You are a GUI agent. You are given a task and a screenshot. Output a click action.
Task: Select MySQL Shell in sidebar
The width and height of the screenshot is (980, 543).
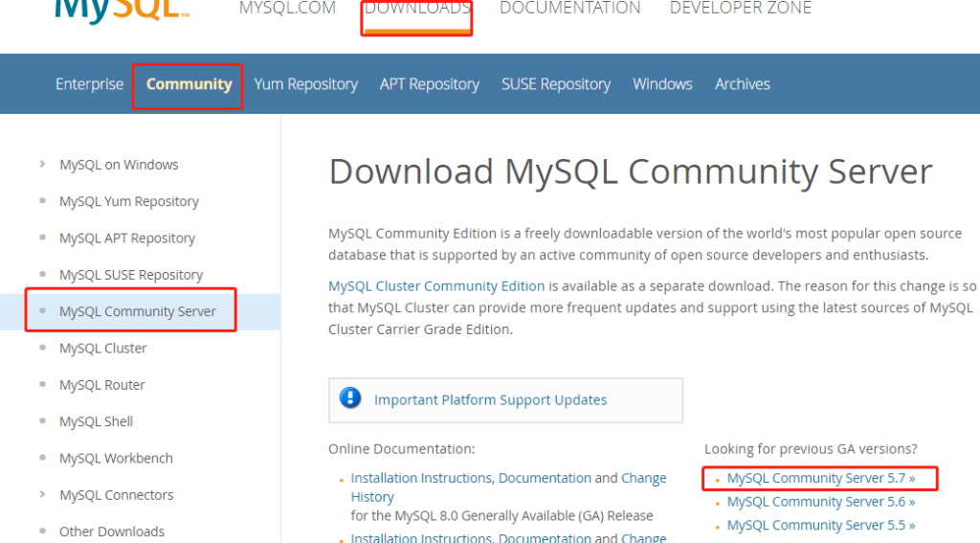click(97, 421)
